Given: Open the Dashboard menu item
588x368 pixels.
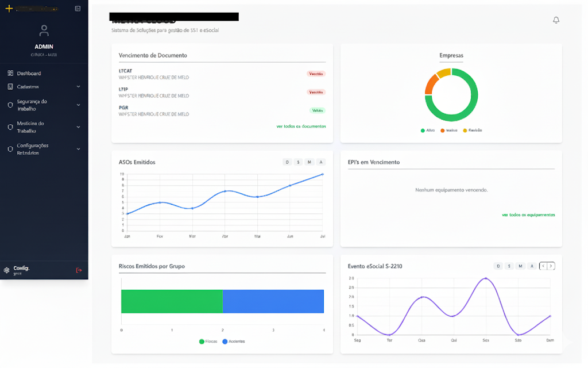Looking at the screenshot, I should (x=29, y=74).
